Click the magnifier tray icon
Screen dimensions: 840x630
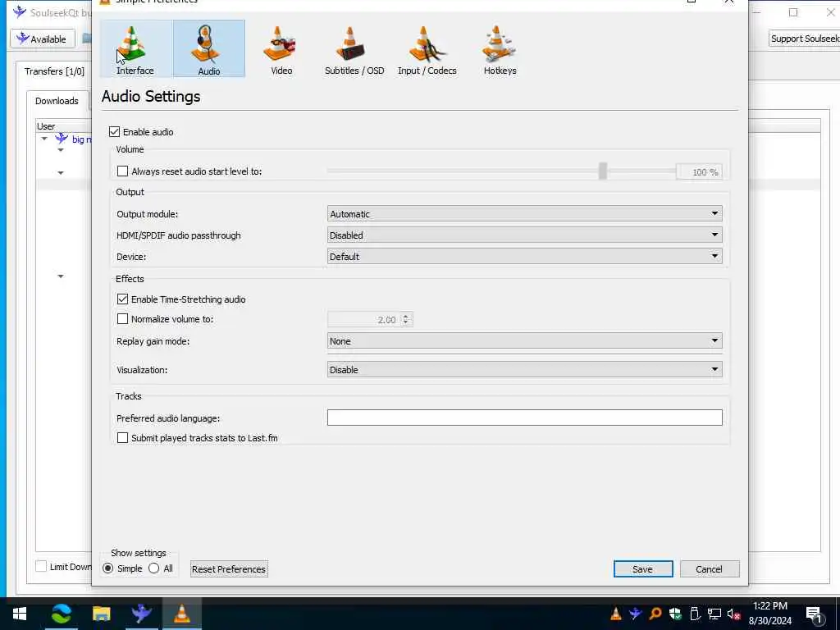click(x=655, y=614)
